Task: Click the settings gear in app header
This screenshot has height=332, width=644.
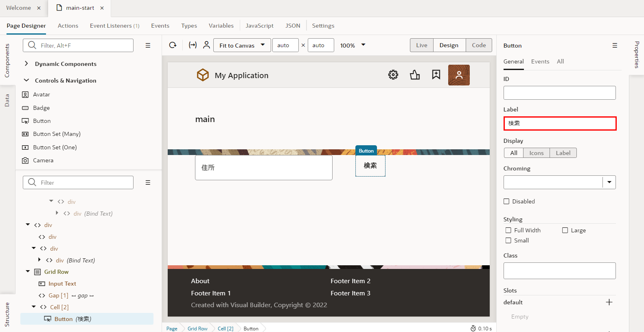Action: [393, 75]
